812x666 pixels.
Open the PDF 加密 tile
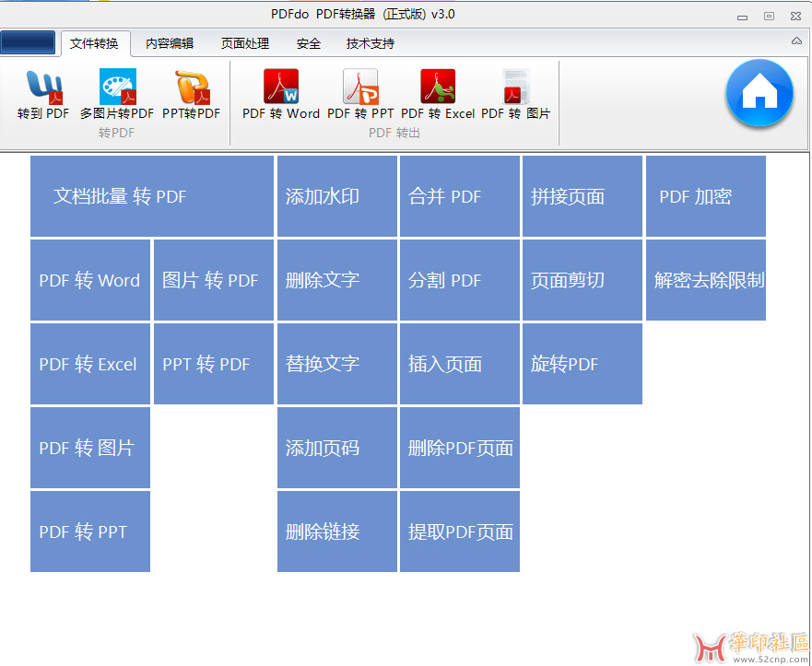click(706, 196)
